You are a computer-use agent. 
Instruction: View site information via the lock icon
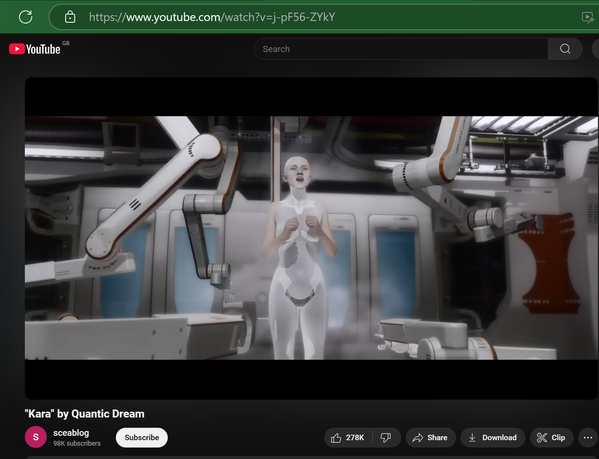point(70,17)
